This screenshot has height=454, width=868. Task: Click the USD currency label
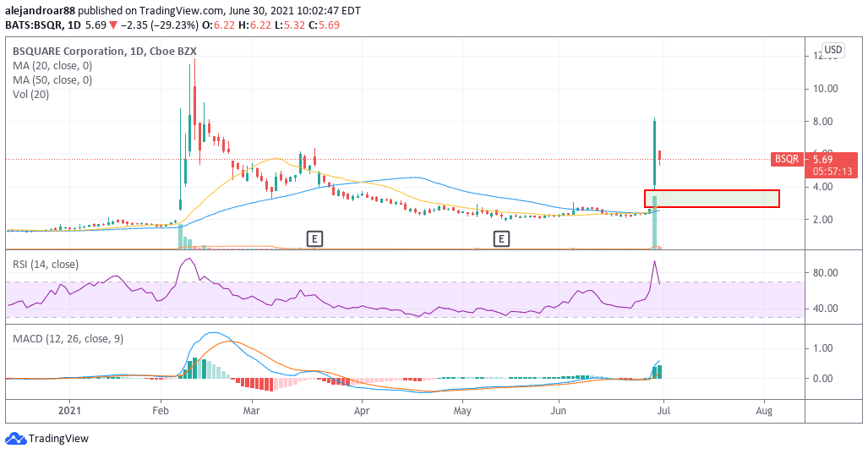833,50
